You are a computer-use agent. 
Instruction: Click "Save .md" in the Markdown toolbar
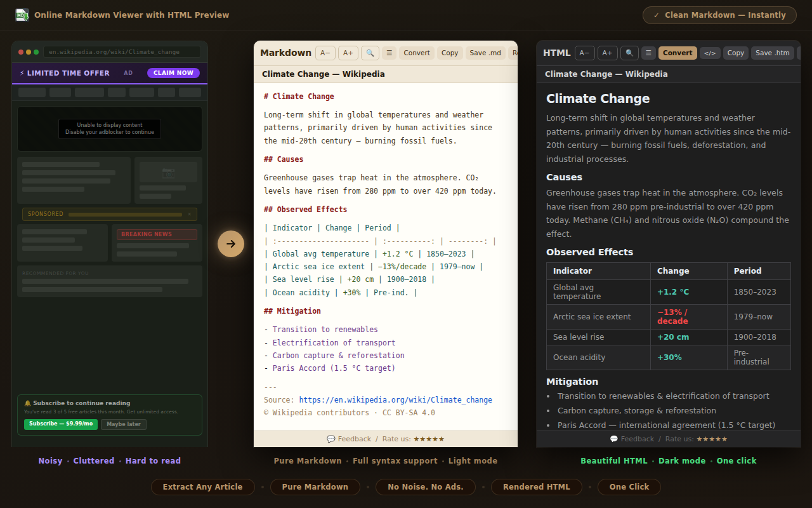[x=485, y=53]
